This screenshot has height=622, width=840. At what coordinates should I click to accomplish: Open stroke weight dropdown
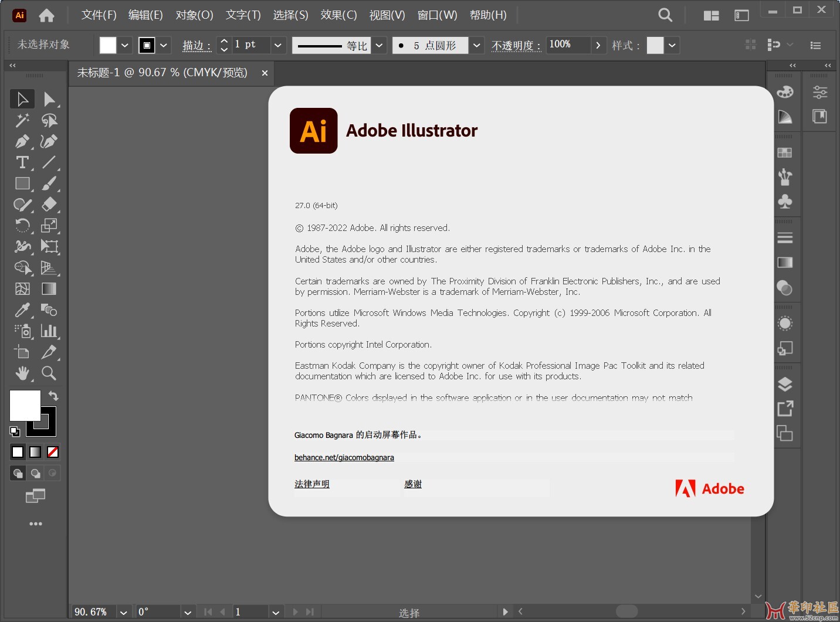pos(279,45)
